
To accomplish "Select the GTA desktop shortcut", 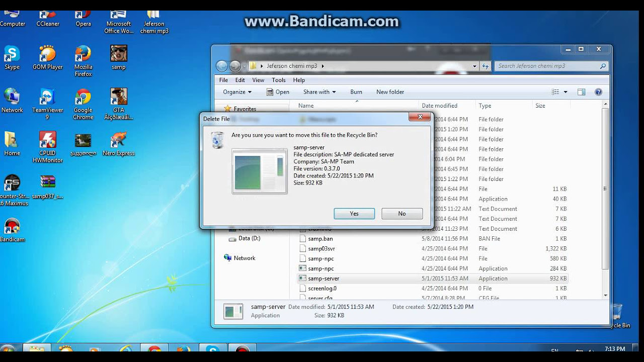I will click(x=119, y=105).
